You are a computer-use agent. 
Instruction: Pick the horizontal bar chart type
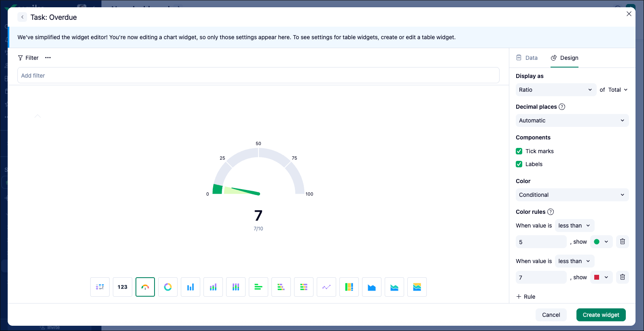(258, 287)
